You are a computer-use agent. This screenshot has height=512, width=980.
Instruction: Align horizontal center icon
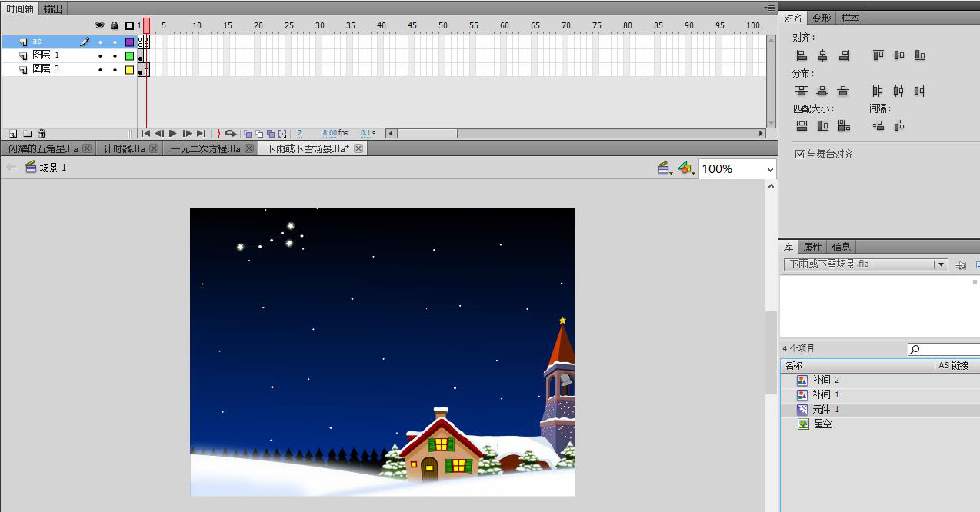[x=822, y=55]
